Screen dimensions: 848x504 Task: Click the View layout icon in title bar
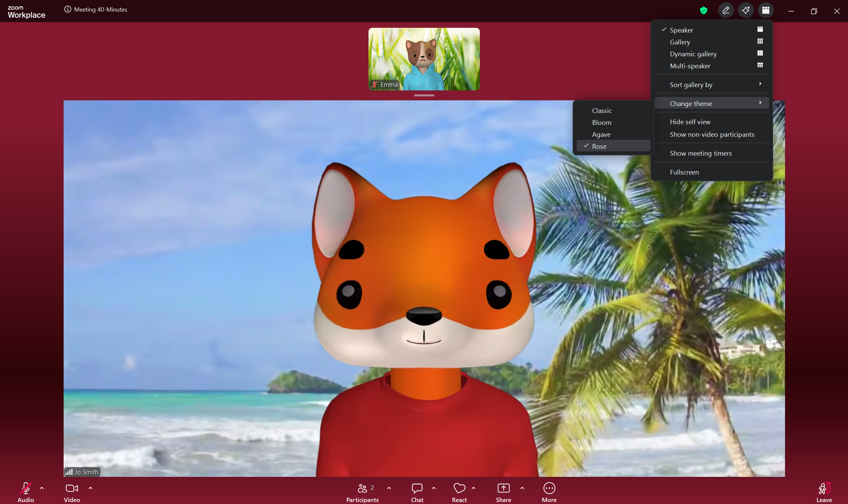pos(765,11)
